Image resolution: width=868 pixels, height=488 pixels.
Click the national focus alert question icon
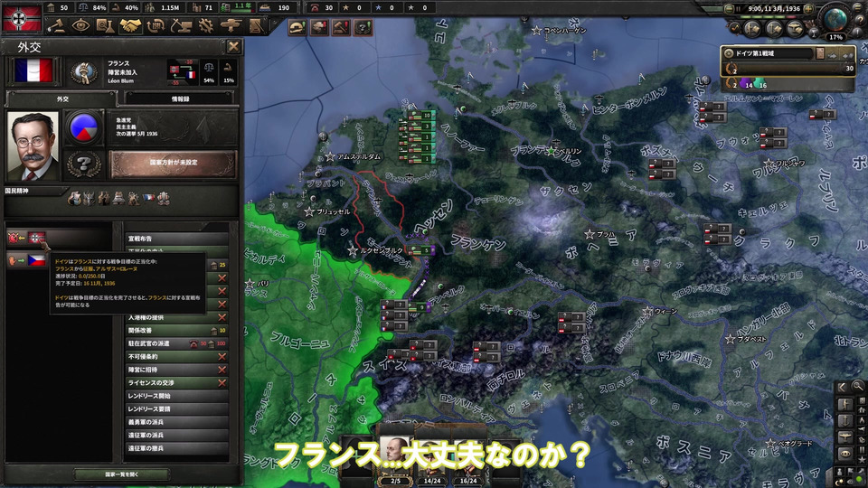(363, 28)
